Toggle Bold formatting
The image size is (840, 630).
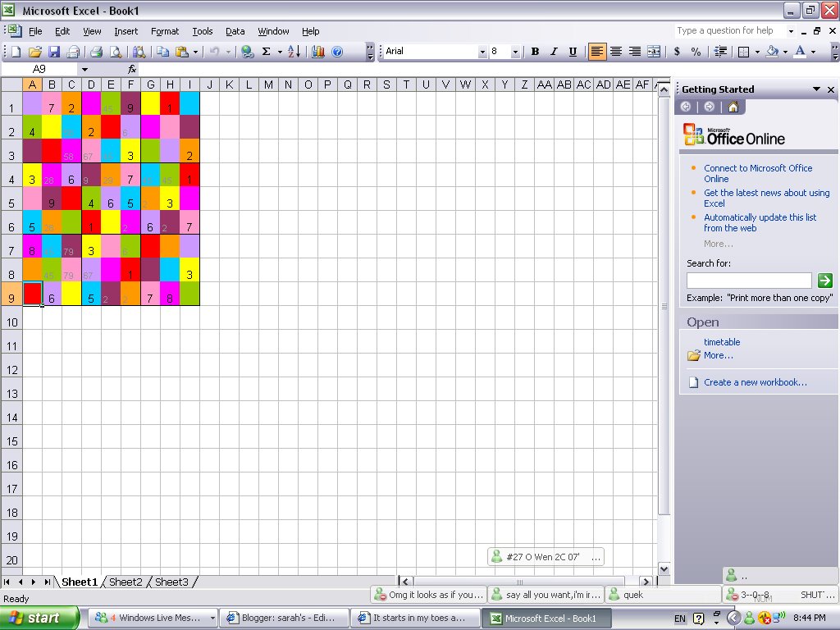[535, 52]
